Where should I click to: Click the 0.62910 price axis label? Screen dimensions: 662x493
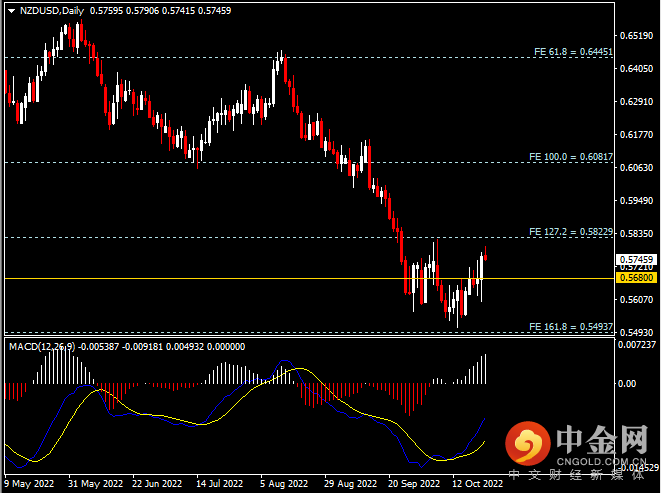tap(636, 102)
